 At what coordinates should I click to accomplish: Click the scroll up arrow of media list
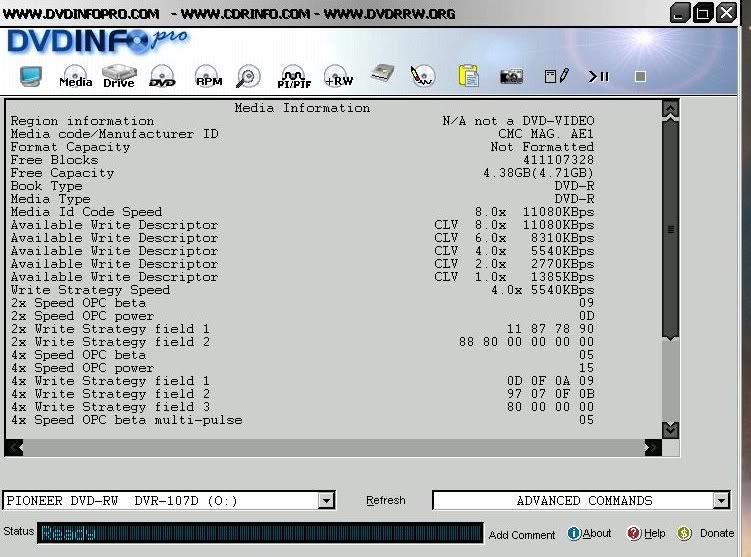[670, 109]
